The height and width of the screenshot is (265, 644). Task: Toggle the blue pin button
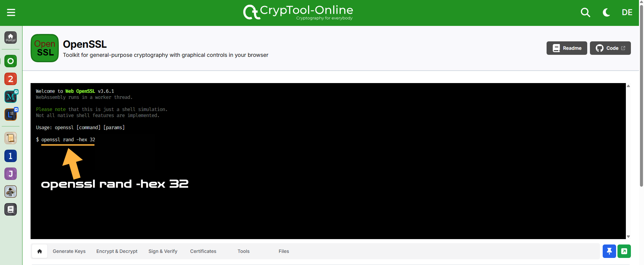(609, 251)
